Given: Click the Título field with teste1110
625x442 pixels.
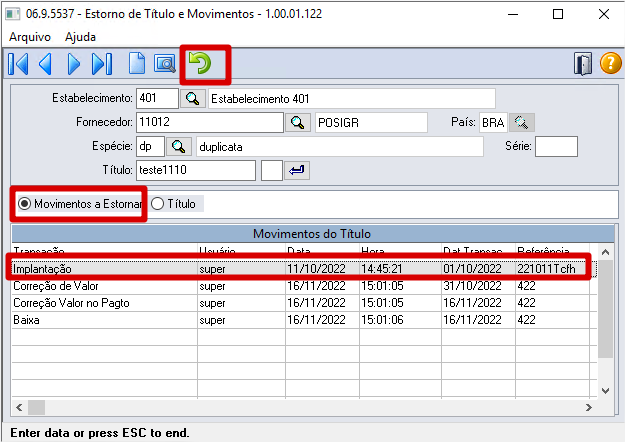Looking at the screenshot, I should pos(196,171).
